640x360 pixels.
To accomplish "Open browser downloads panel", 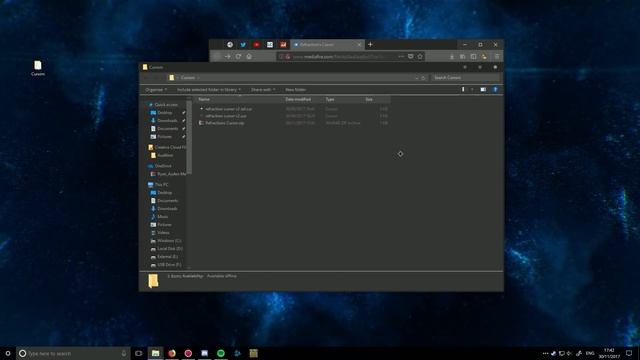I will (x=452, y=56).
